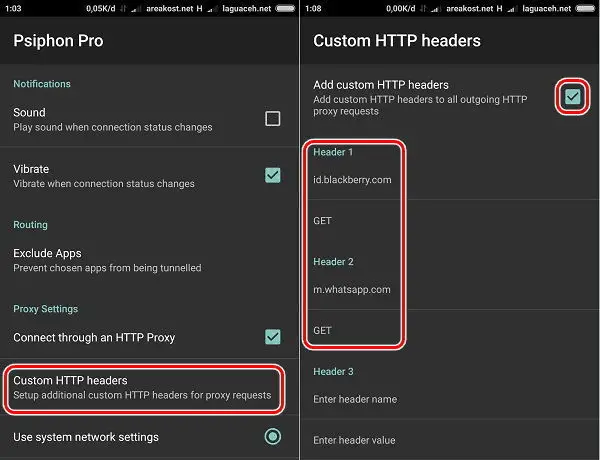Uncheck Add custom HTTP headers checkbox
Viewport: 600px width, 460px height.
point(572,96)
